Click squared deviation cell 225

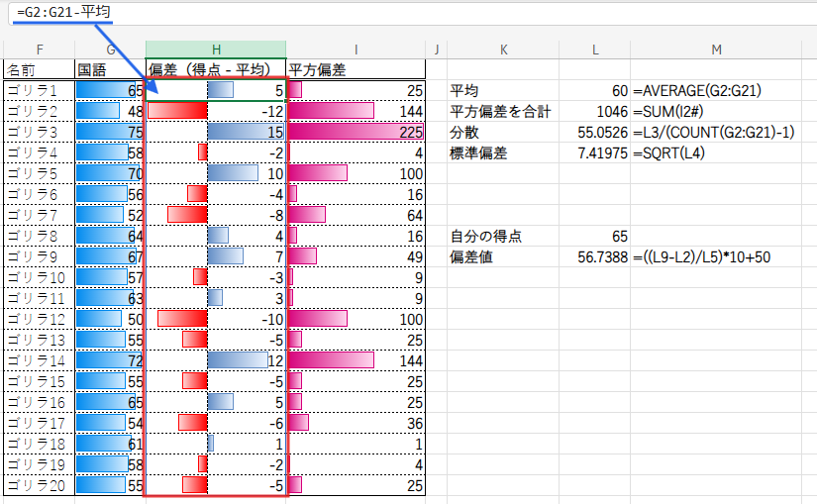pyautogui.click(x=356, y=132)
